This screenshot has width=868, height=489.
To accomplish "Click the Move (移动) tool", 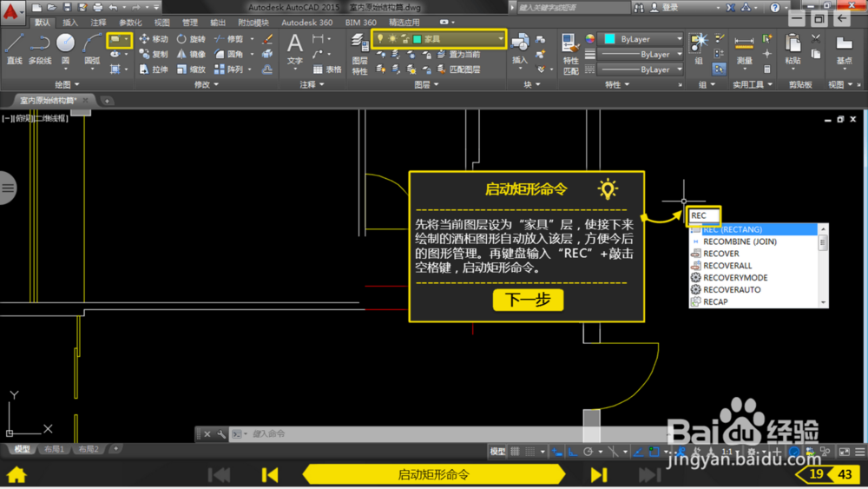I will (x=154, y=39).
